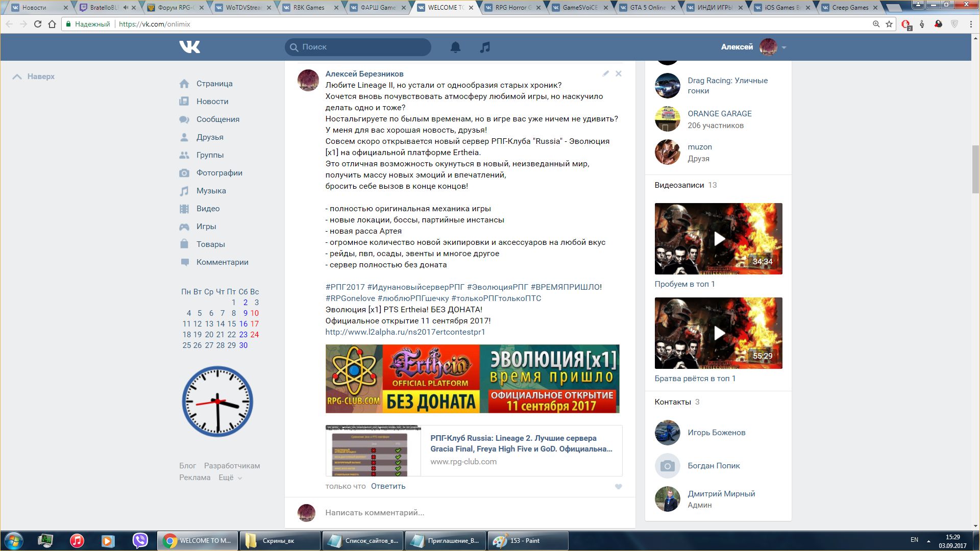Open Drag Racing: Уличные гонки group
This screenshot has width=980, height=551.
tap(728, 86)
